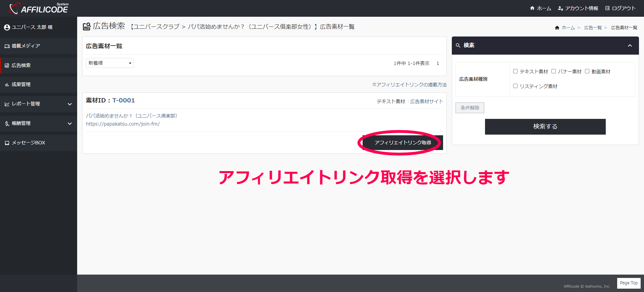This screenshot has height=292, width=644.
Task: Open 掲載メディア in the sidebar
Action: [x=39, y=46]
